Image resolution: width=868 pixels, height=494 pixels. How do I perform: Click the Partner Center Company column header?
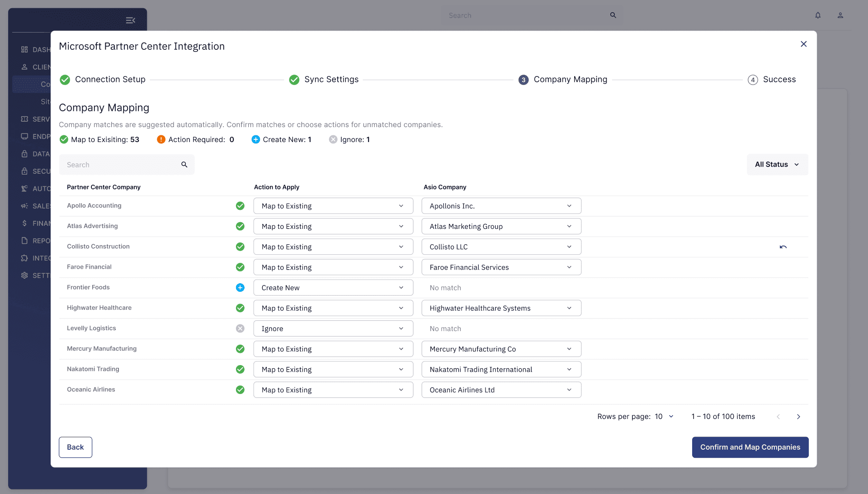[104, 187]
